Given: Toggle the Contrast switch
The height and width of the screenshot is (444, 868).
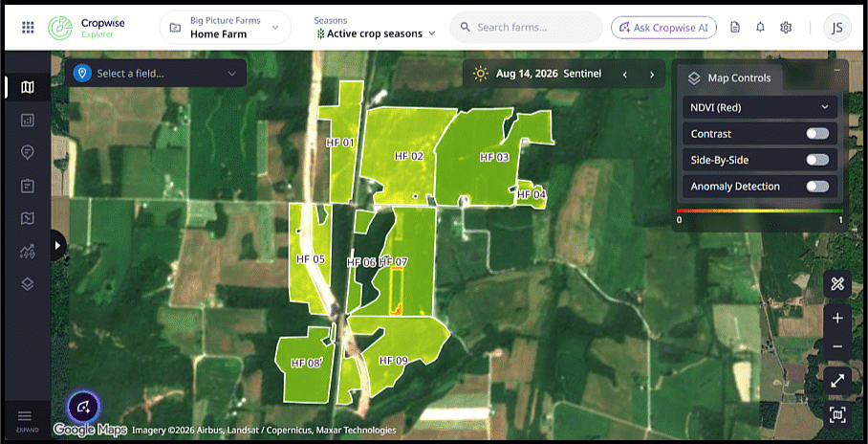Looking at the screenshot, I should 817,134.
